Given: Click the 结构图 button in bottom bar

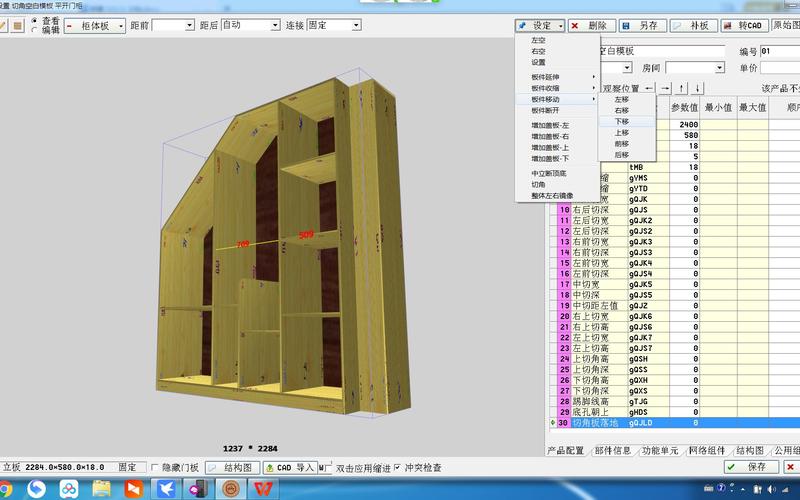Looking at the screenshot, I should click(x=232, y=467).
